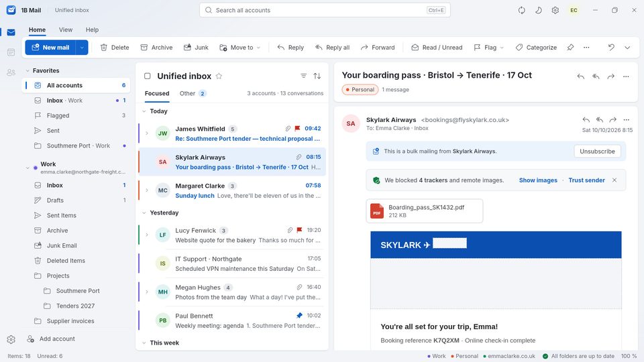
Task: Click Add account
Action: tap(51, 339)
